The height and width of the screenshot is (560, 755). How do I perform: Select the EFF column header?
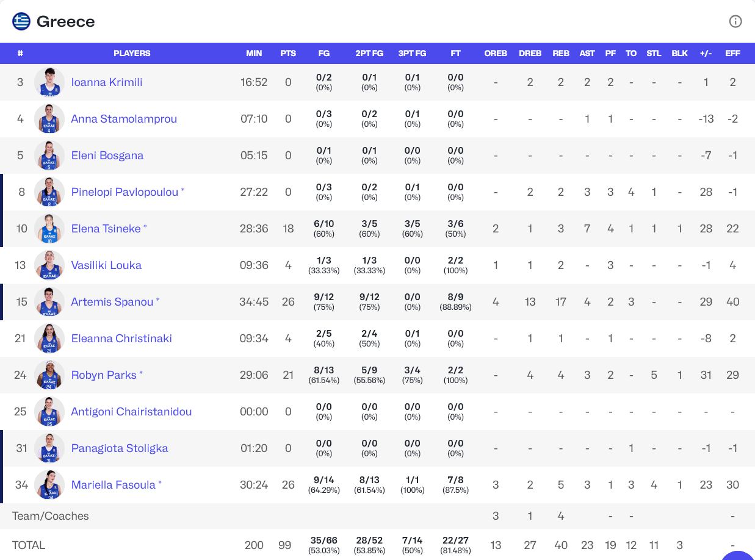[732, 53]
